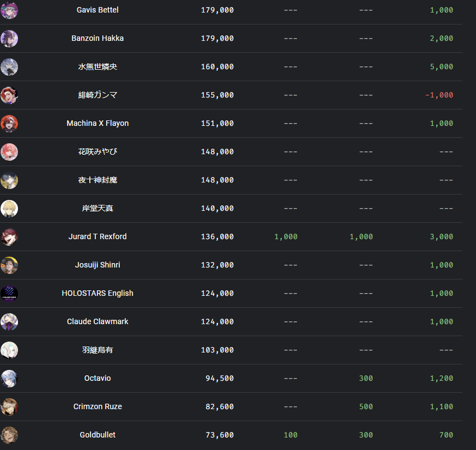Select the HOLOSTARS English logo icon
Image resolution: width=476 pixels, height=450 pixels.
(x=9, y=294)
